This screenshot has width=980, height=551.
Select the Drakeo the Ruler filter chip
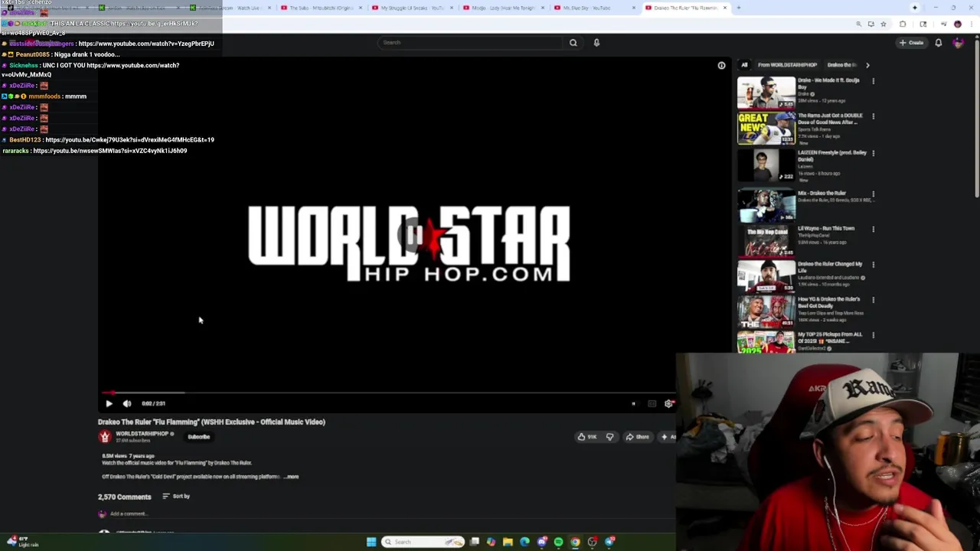(841, 65)
